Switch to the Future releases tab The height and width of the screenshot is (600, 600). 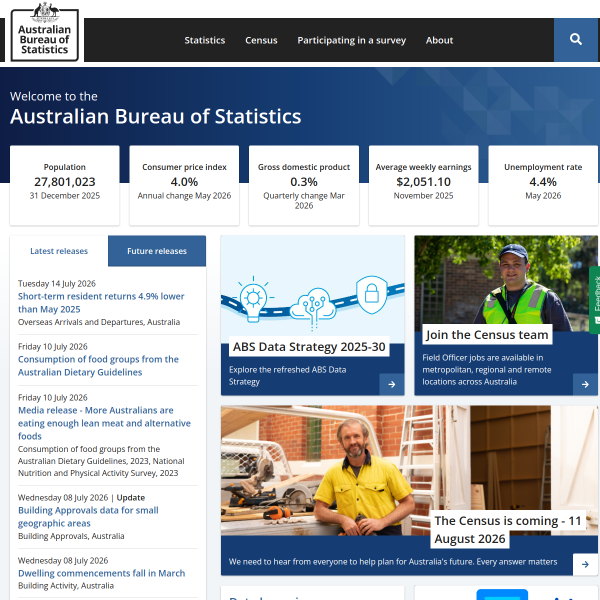point(157,251)
